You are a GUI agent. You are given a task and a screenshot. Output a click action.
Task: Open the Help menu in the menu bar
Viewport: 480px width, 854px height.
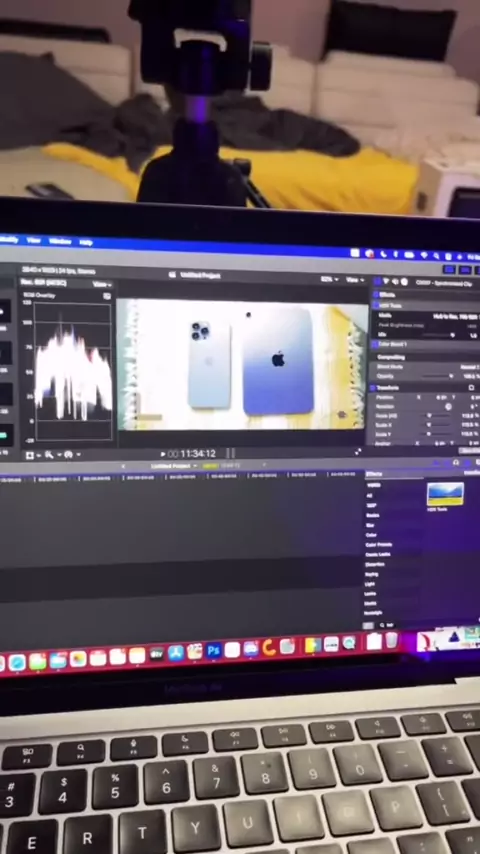(x=86, y=242)
